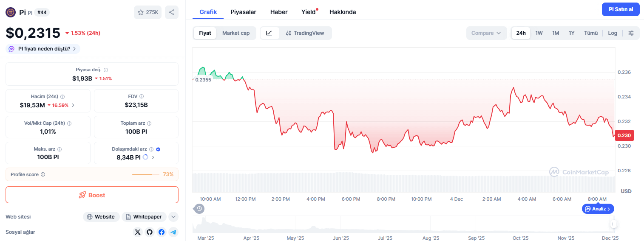644x241 pixels.
Task: Select the 1M time range
Action: click(556, 33)
